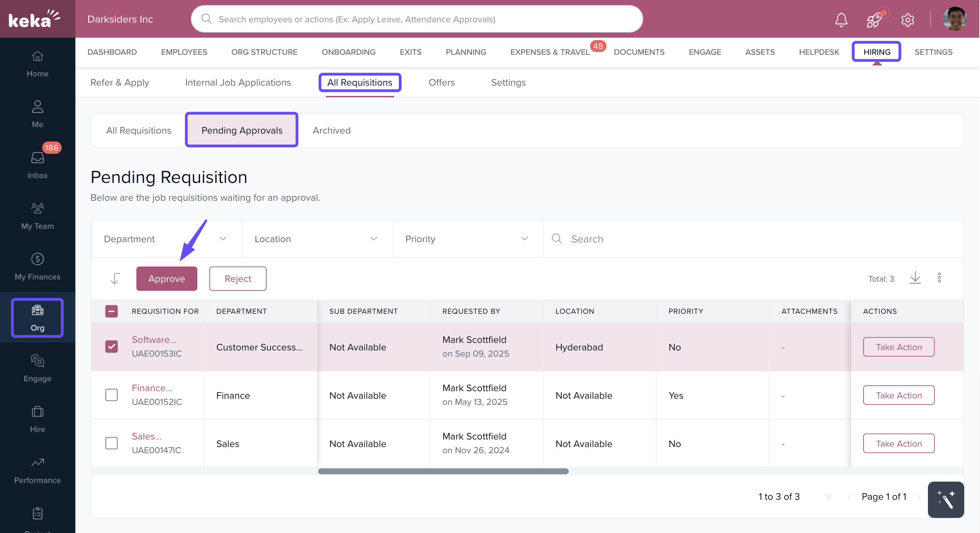Toggle the header select-all checkbox
The height and width of the screenshot is (533, 980).
click(x=111, y=311)
